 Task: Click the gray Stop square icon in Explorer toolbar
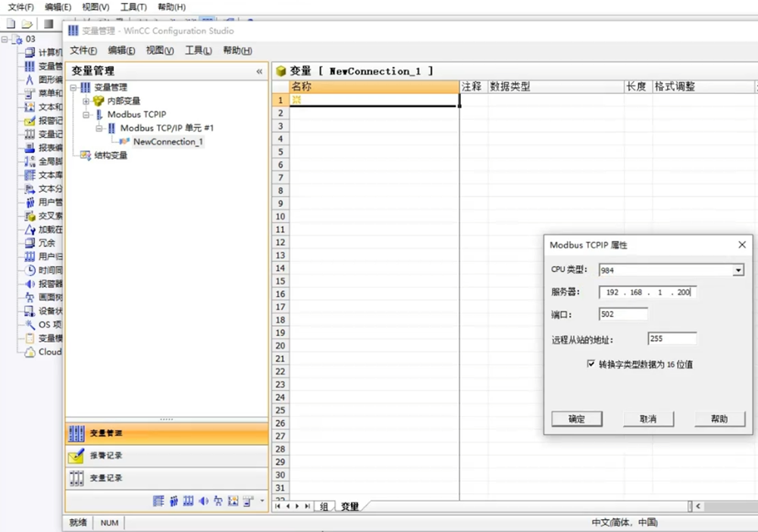[49, 23]
